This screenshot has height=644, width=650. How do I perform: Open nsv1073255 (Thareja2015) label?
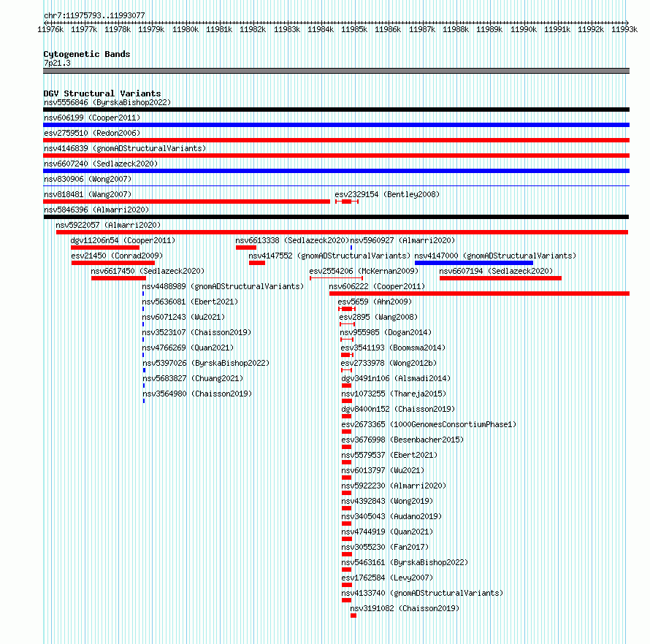[x=394, y=394]
